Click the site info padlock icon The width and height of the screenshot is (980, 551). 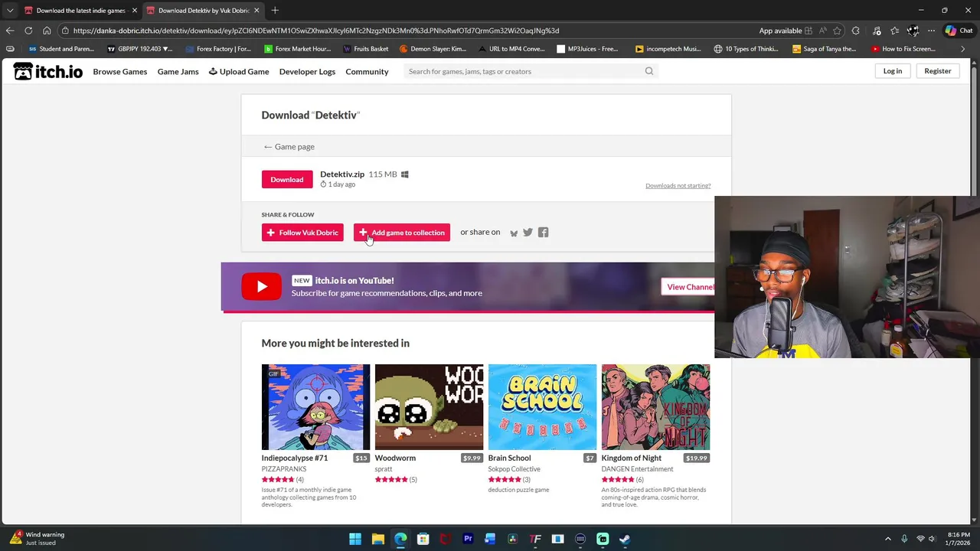[66, 31]
